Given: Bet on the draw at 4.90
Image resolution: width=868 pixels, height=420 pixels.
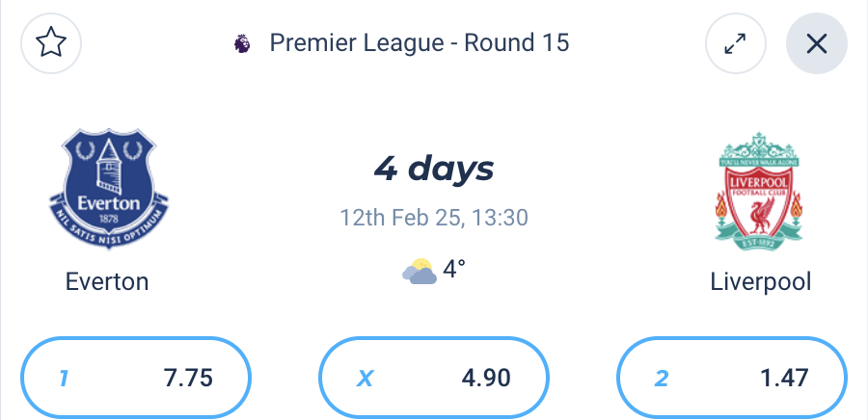Looking at the screenshot, I should (434, 378).
